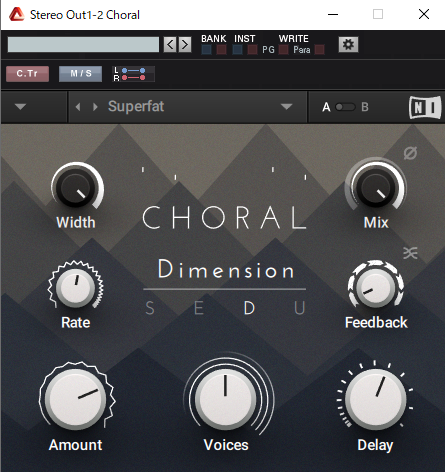This screenshot has height=472, width=445.
Task: Select the S chorus mode
Action: (150, 308)
